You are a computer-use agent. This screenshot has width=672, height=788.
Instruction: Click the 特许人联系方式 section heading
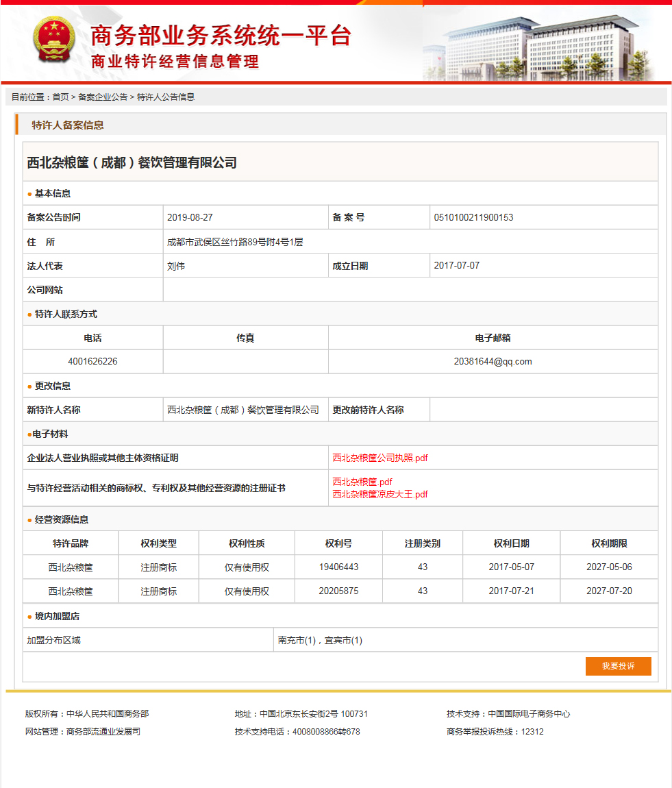[66, 314]
